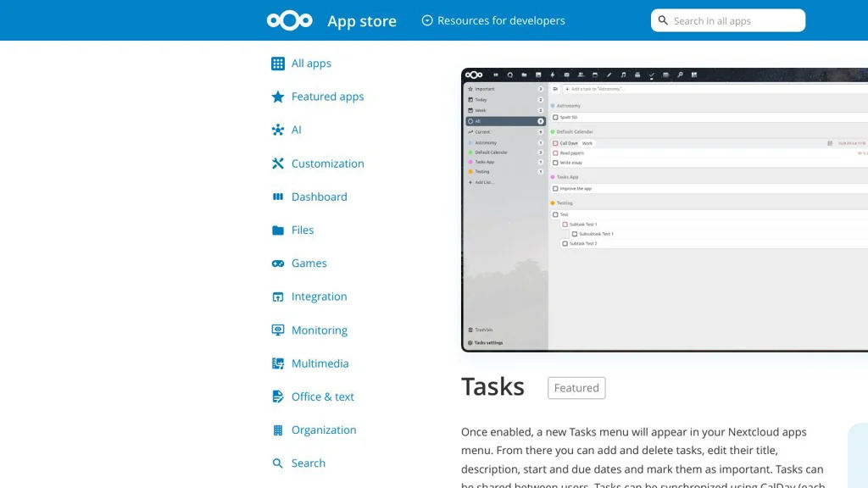This screenshot has height=488, width=868.
Task: Click the Nextcloud logo in header
Action: (x=290, y=20)
